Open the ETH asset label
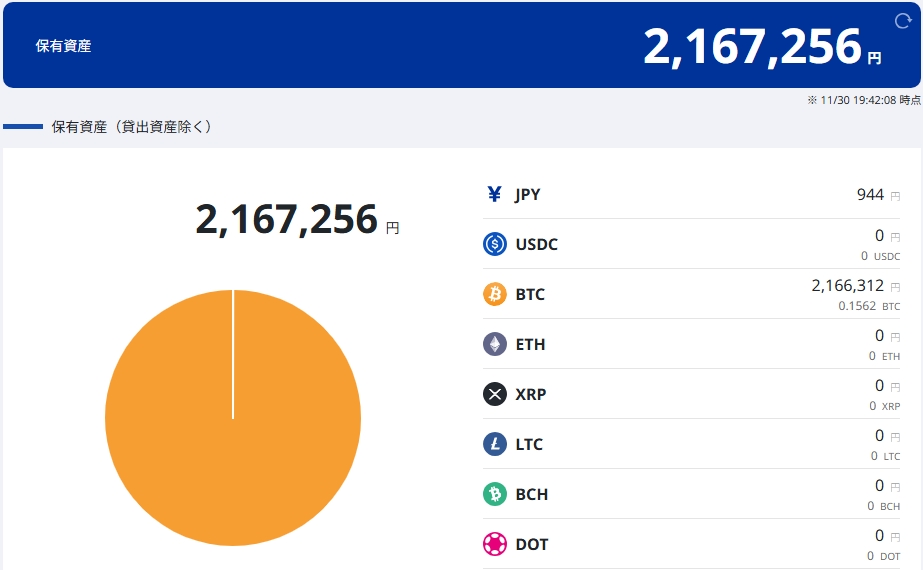Image resolution: width=923 pixels, height=570 pixels. (x=530, y=344)
